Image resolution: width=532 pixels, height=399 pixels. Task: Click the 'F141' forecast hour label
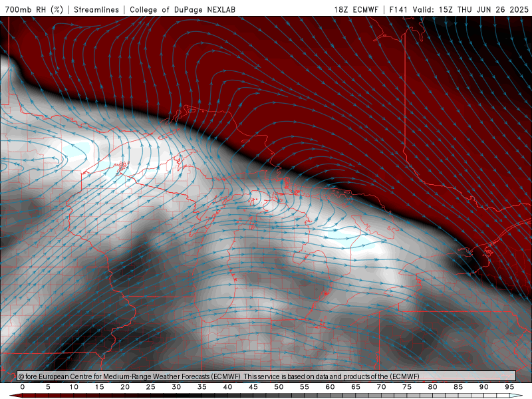tap(398, 9)
